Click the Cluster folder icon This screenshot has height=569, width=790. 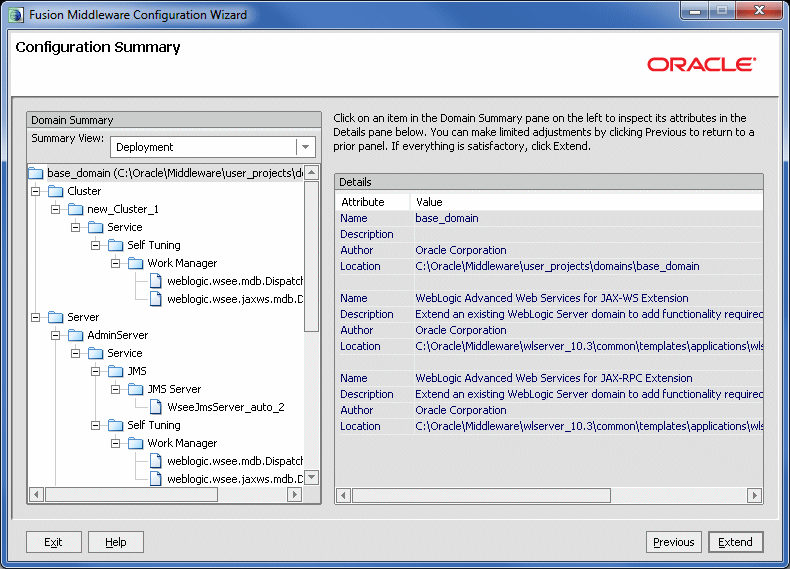[x=55, y=192]
